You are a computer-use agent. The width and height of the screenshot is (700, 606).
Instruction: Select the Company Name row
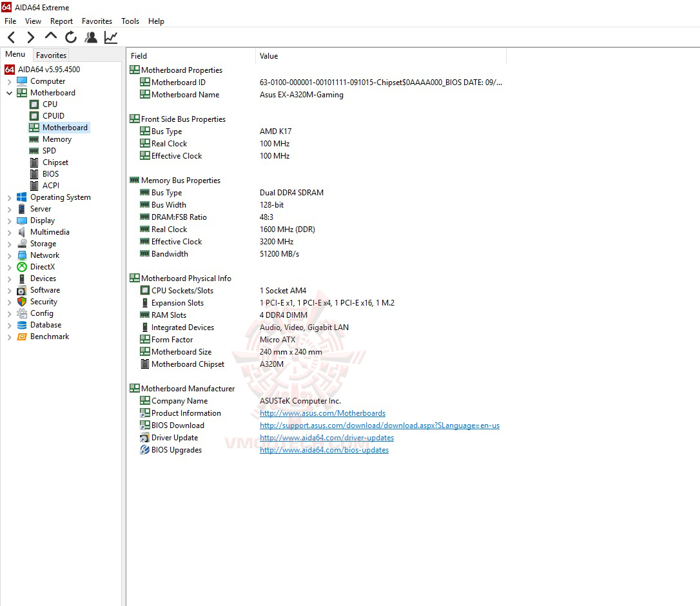click(317, 400)
